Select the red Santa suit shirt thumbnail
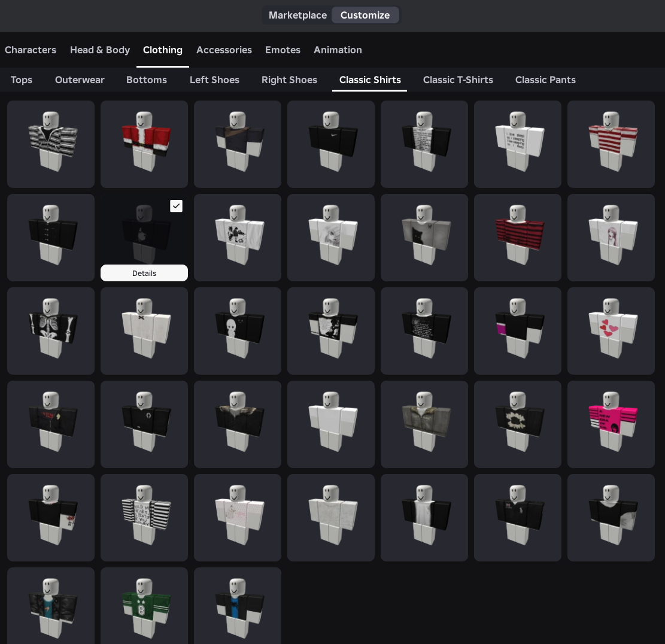Viewport: 665px width, 644px height. pos(144,144)
